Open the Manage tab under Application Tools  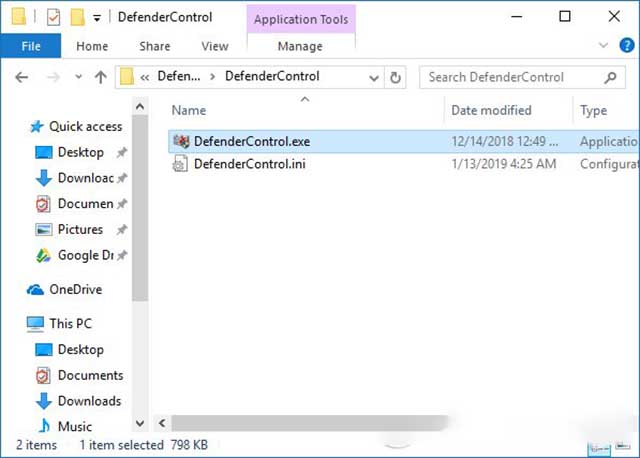[300, 46]
